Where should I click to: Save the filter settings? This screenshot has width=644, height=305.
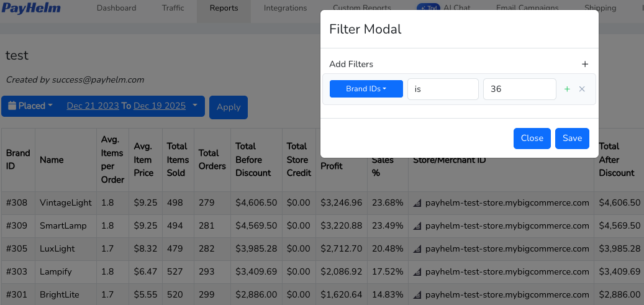click(572, 138)
